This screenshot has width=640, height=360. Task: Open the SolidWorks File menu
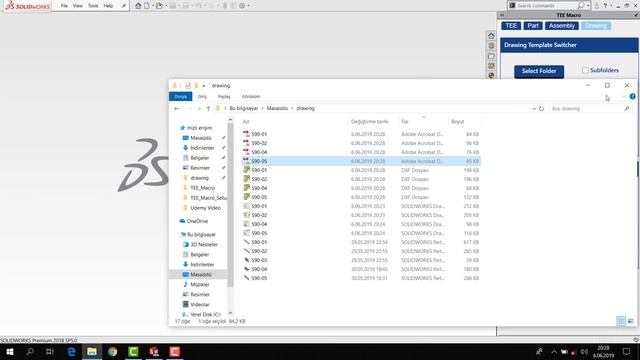click(64, 6)
